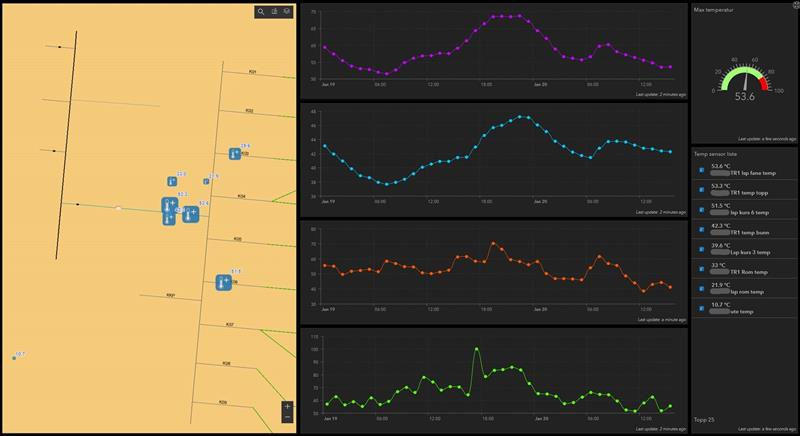Image resolution: width=800 pixels, height=436 pixels.
Task: Click icon for 21.9 °C lsp rom temp
Action: point(702,289)
